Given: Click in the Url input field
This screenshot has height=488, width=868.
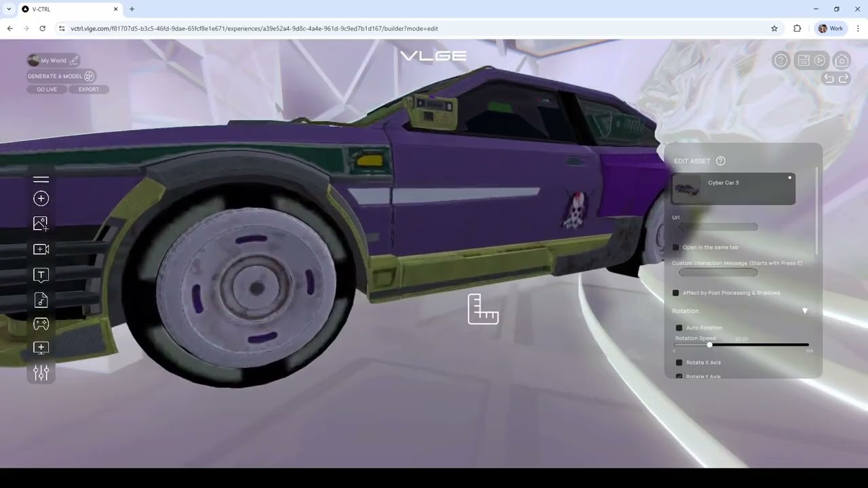Looking at the screenshot, I should (x=718, y=227).
